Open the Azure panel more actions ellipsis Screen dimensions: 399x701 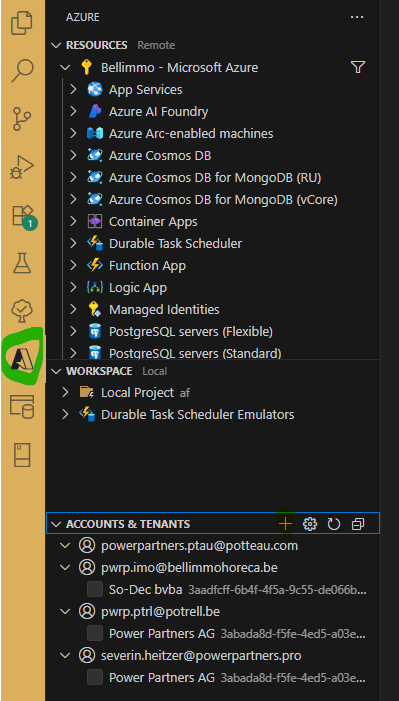(357, 17)
